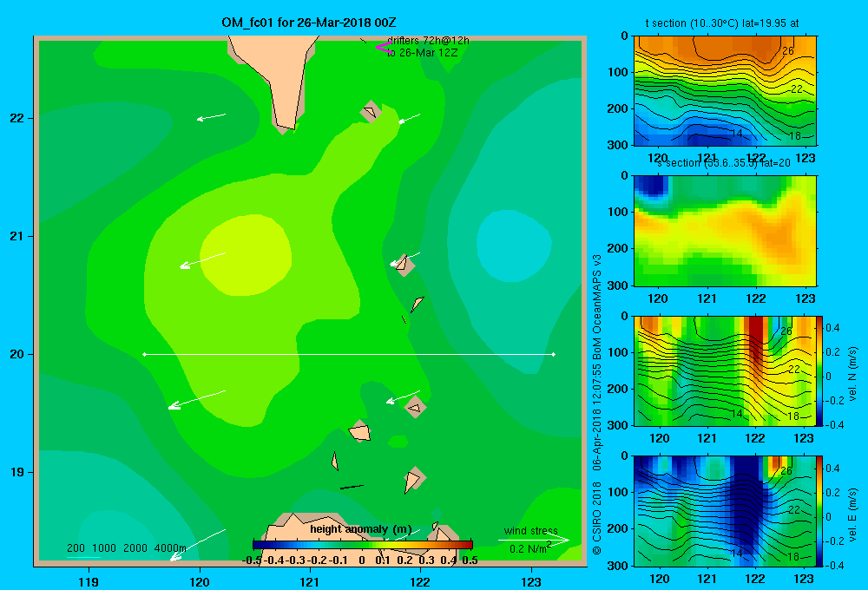The height and width of the screenshot is (590, 868).
Task: Select the wind stress reference arrow
Action: click(x=534, y=540)
